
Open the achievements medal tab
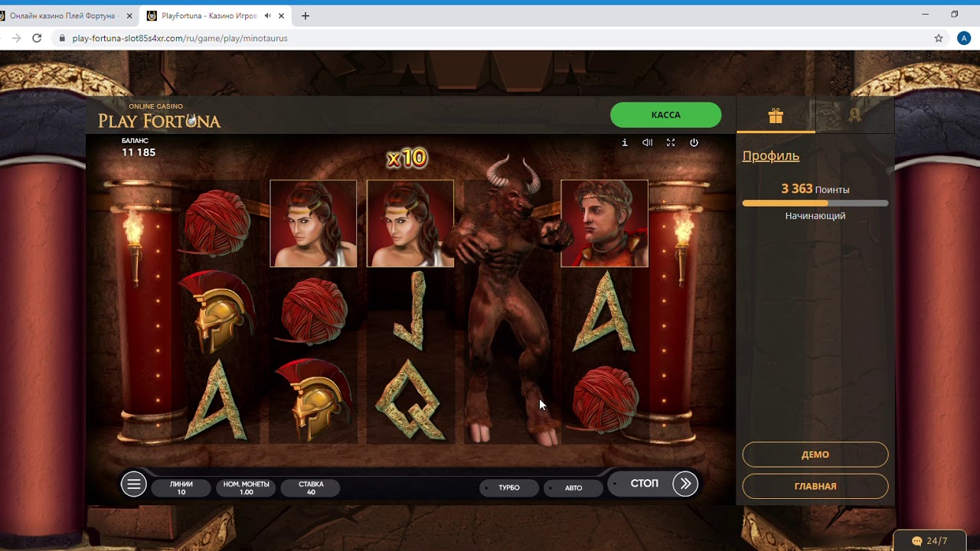click(854, 116)
